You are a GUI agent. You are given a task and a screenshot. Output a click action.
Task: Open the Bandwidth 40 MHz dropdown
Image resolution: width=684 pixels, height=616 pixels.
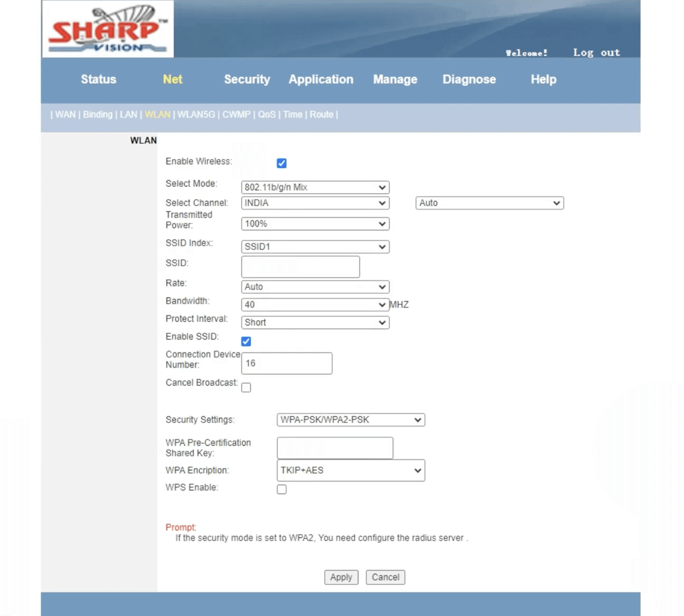pos(315,305)
